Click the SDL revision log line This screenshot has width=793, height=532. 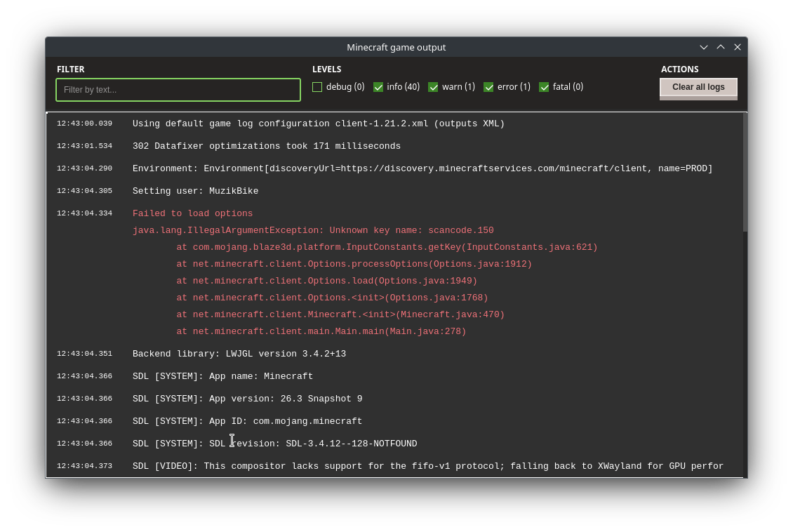click(274, 444)
